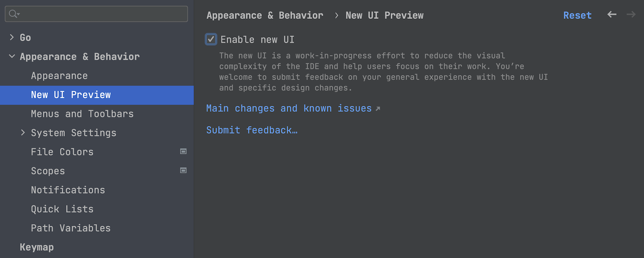Screen dimensions: 644x258
Task: Open the Menus and Toolbars page
Action: point(82,114)
